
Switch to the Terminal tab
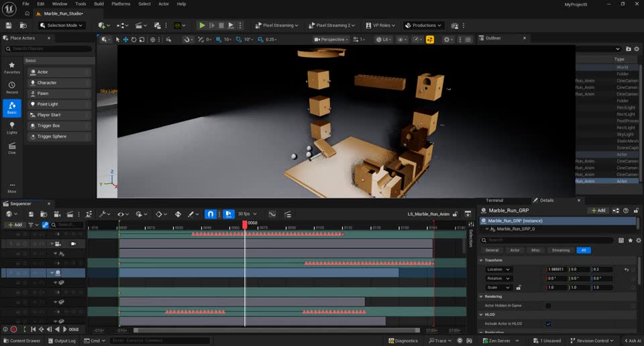(494, 200)
